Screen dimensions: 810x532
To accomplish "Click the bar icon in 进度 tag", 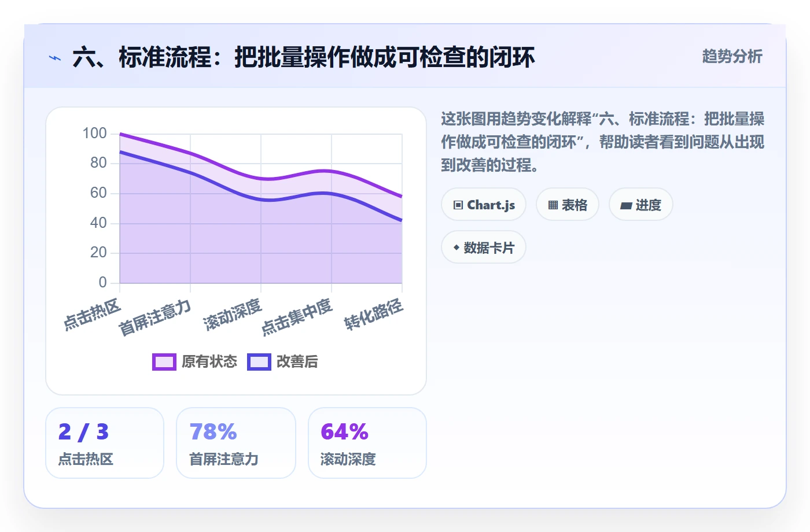I will (626, 205).
